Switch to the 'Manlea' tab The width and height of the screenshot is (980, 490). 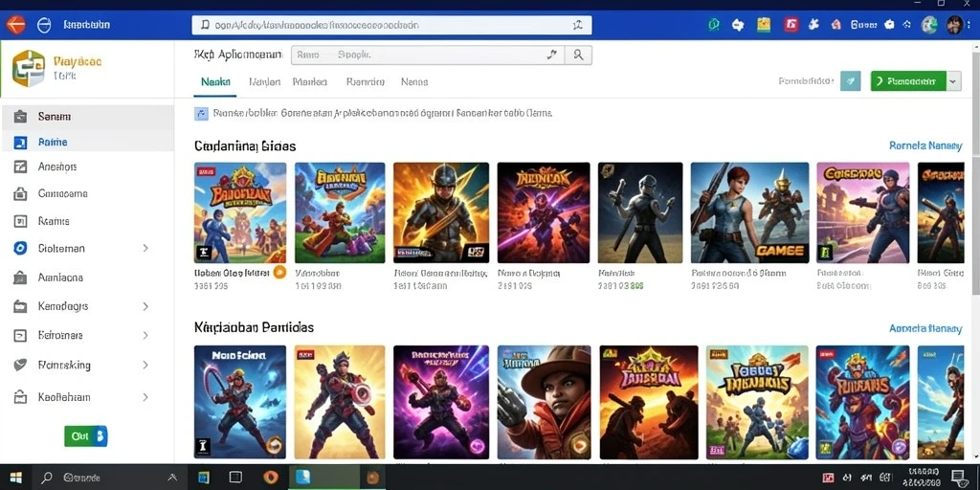310,82
